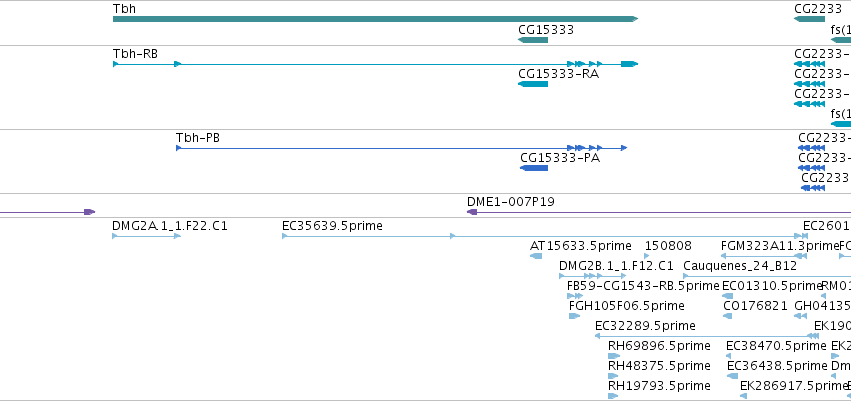Screen dimensions: 851x401
Task: Click the "CG15333-PA" label text
Action: click(560, 158)
